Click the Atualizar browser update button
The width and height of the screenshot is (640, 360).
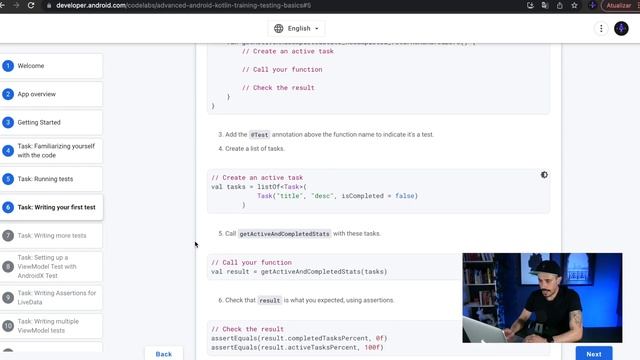click(620, 5)
